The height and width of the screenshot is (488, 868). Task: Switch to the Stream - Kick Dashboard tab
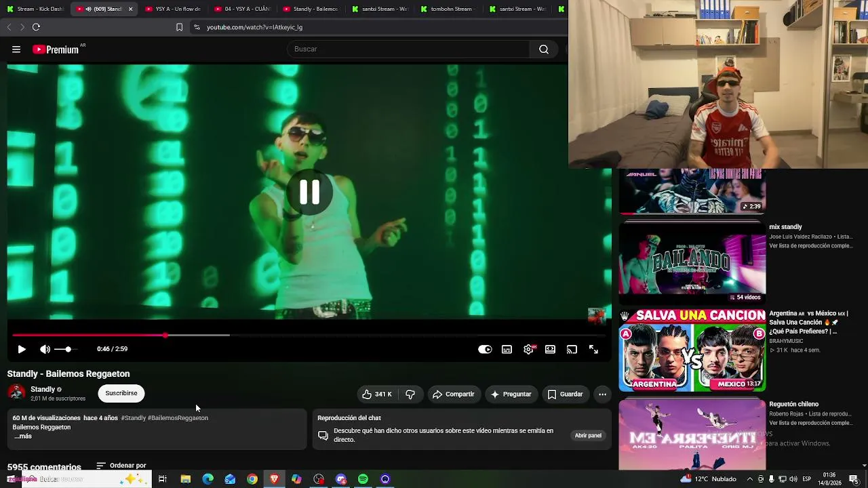35,9
